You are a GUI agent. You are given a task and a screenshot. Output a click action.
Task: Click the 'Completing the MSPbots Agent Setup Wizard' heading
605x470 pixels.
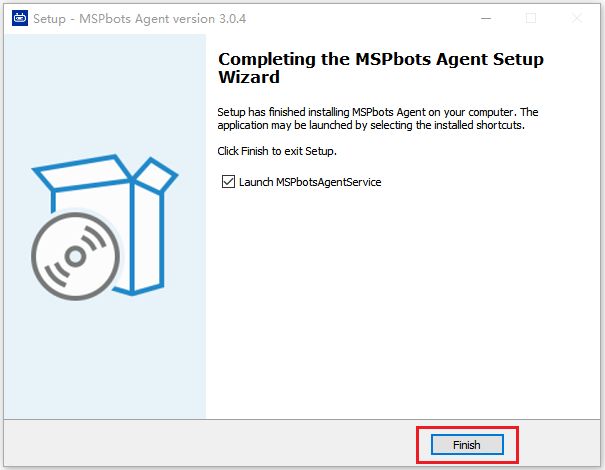(x=380, y=68)
